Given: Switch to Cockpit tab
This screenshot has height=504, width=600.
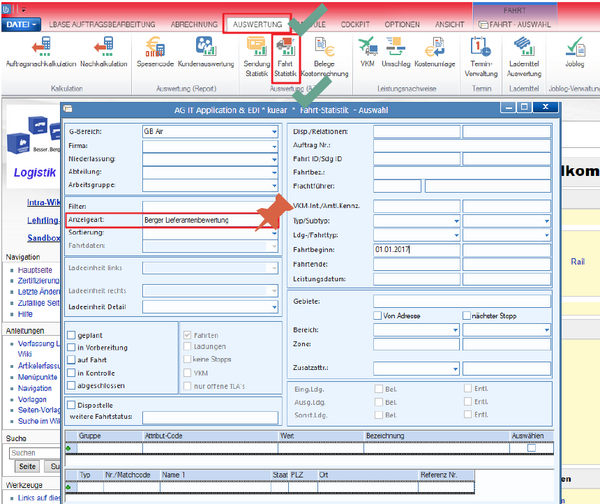Looking at the screenshot, I should pos(355,24).
